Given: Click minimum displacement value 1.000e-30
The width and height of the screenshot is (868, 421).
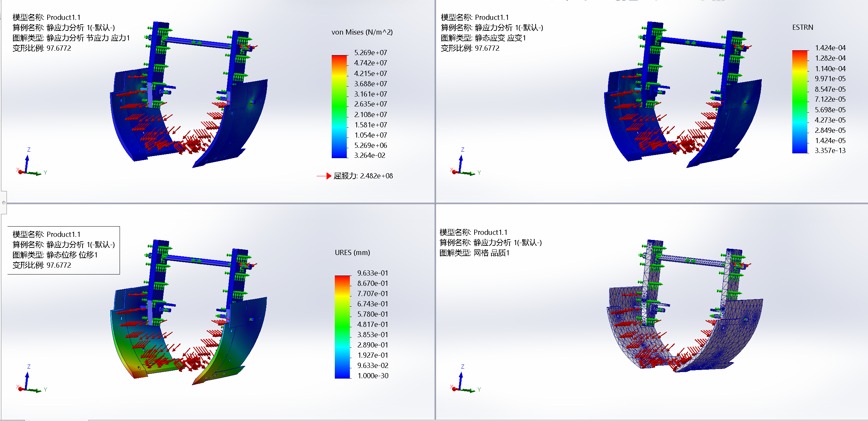Looking at the screenshot, I should 373,376.
